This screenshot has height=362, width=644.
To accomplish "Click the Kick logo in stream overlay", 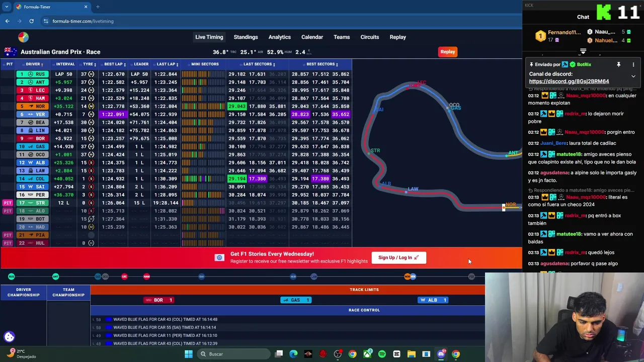I will point(604,12).
